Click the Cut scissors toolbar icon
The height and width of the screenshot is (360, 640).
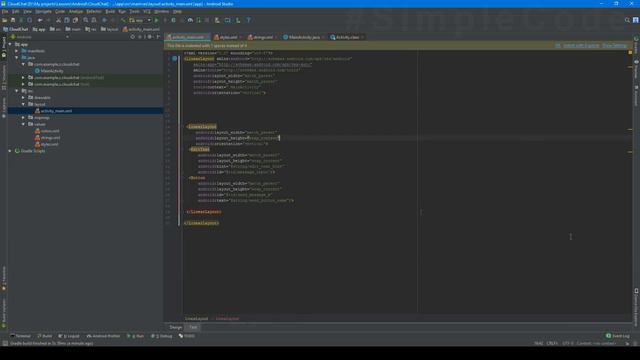click(x=58, y=20)
